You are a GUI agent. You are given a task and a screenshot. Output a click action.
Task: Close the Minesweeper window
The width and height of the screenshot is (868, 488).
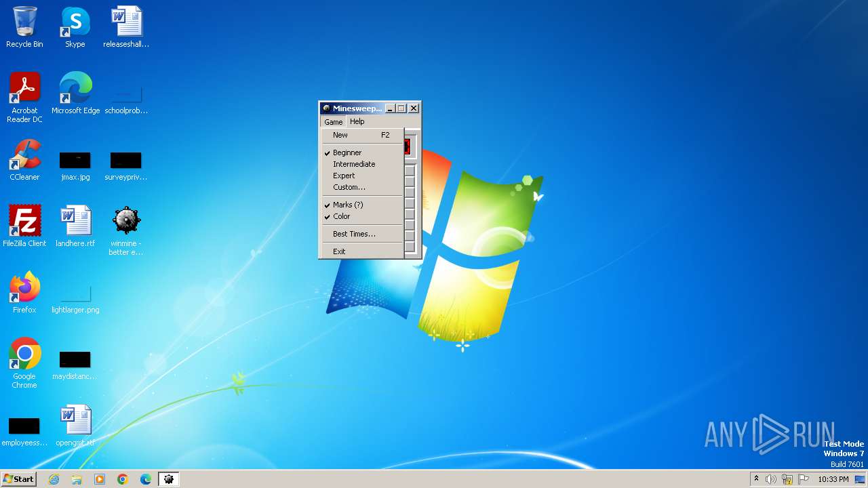[x=414, y=108]
